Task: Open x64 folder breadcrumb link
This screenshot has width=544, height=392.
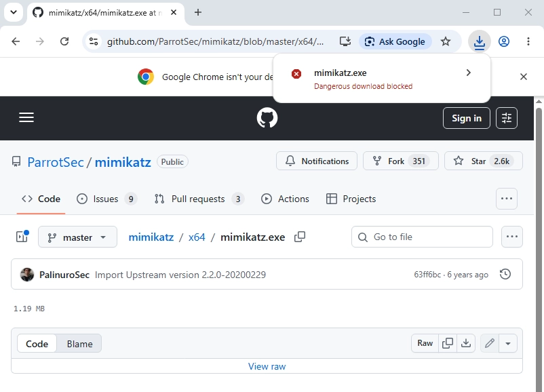Action: [x=197, y=237]
